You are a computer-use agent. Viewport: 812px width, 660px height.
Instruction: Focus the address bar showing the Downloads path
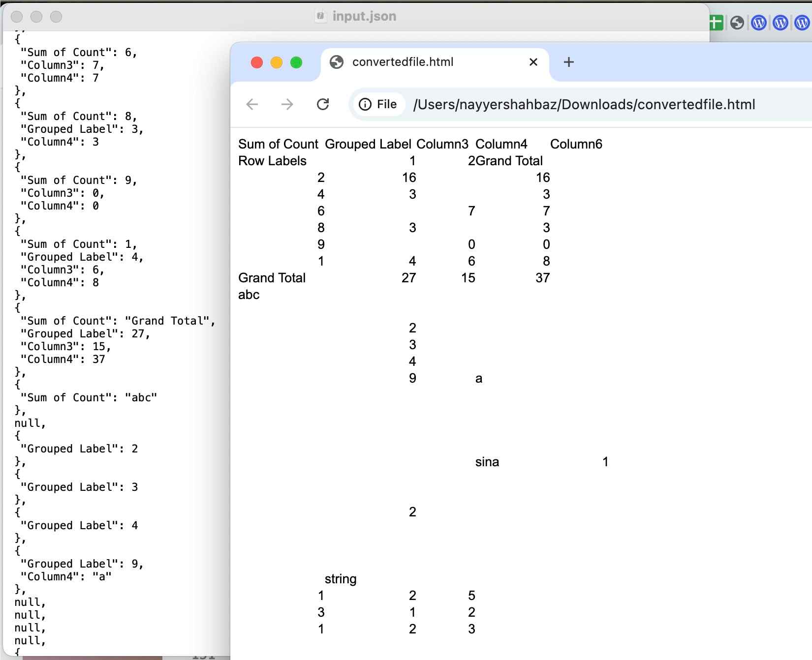[584, 105]
